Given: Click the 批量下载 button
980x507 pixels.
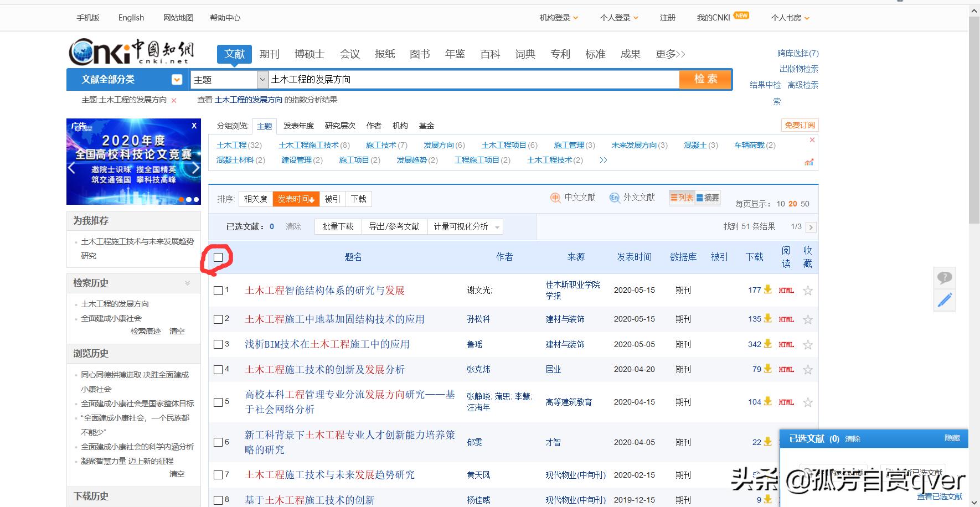Looking at the screenshot, I should [338, 227].
